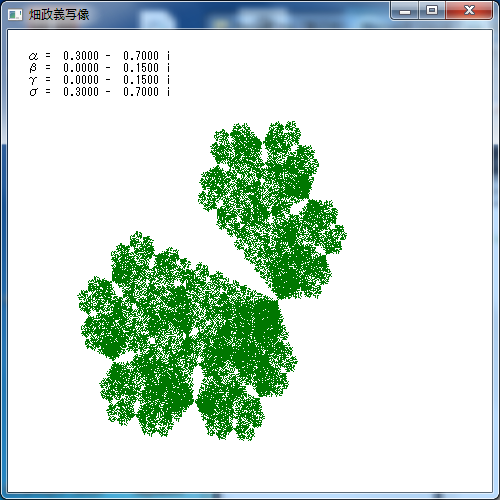Select the γ imaginary value 0.1500

coord(141,80)
